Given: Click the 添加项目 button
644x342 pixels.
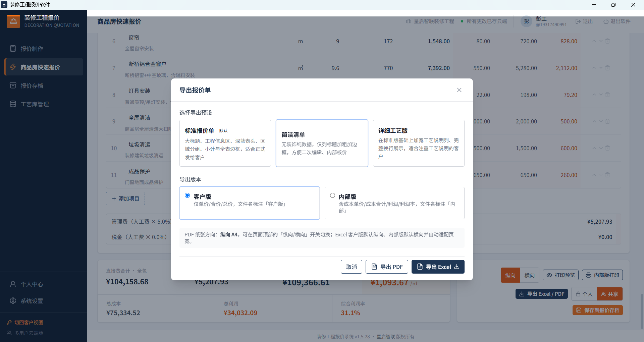Looking at the screenshot, I should point(125,198).
